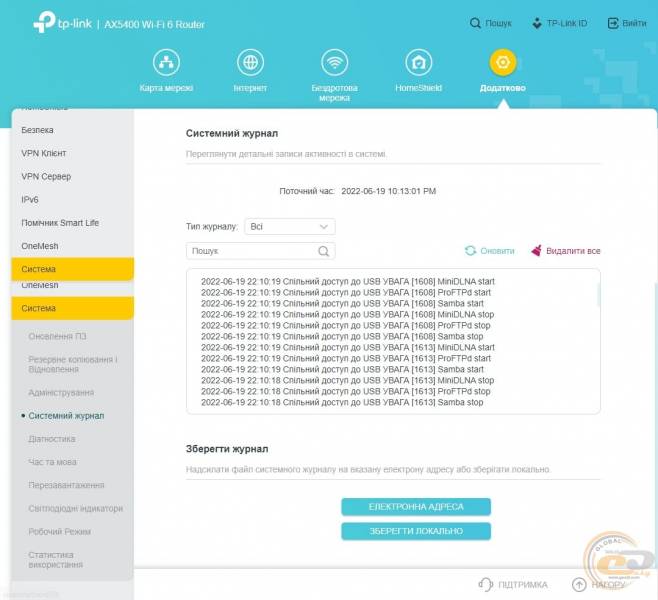Click the Системний журнал page heading
The height and width of the screenshot is (600, 658).
[232, 133]
